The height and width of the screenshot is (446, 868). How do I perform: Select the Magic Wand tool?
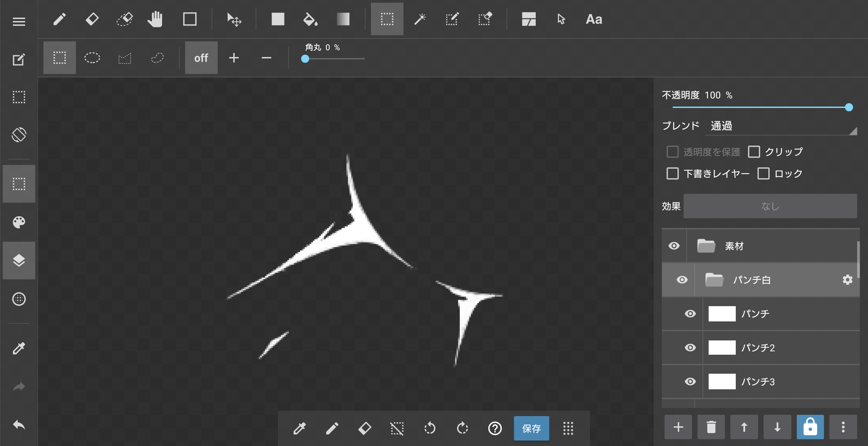(x=420, y=19)
